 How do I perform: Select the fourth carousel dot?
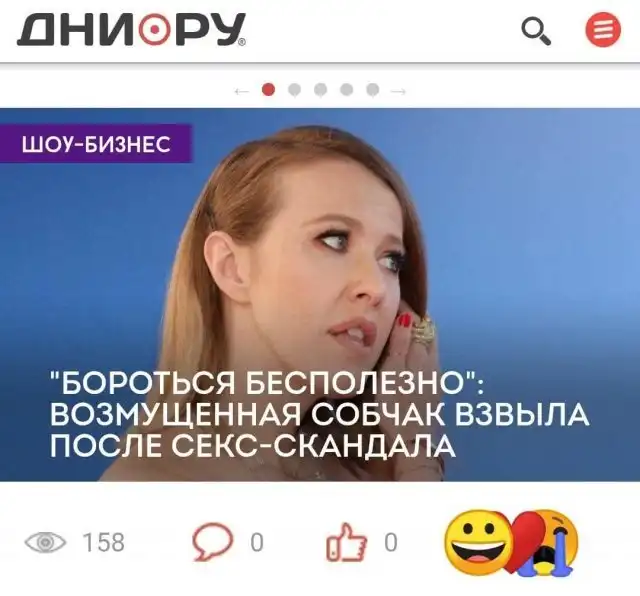(347, 89)
